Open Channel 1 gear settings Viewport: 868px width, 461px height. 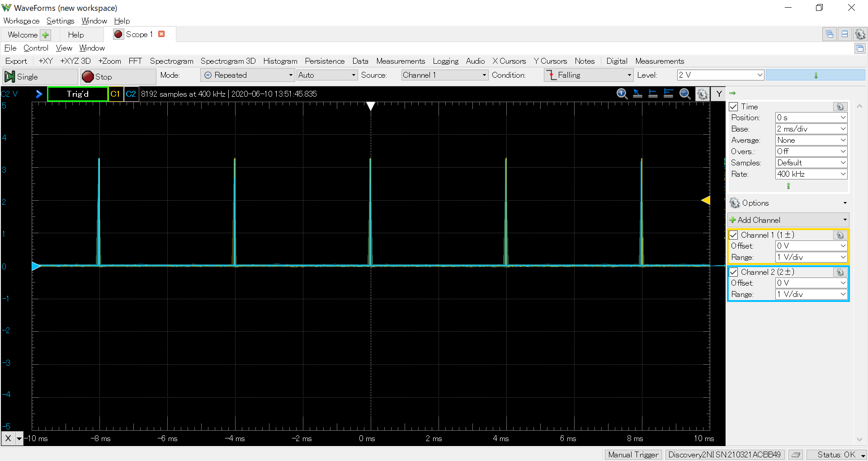coord(840,235)
